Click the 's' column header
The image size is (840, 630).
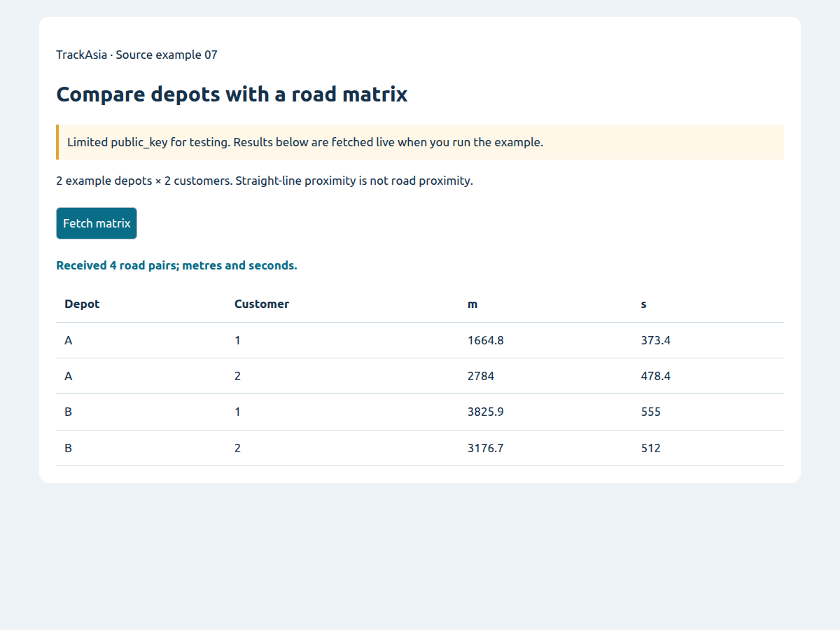click(708, 304)
